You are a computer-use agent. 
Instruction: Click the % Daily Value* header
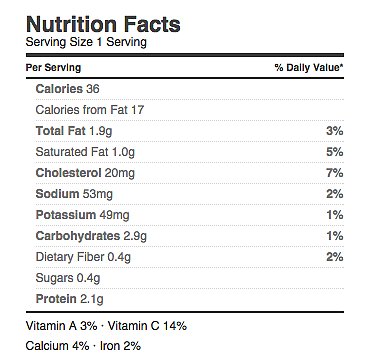(309, 68)
